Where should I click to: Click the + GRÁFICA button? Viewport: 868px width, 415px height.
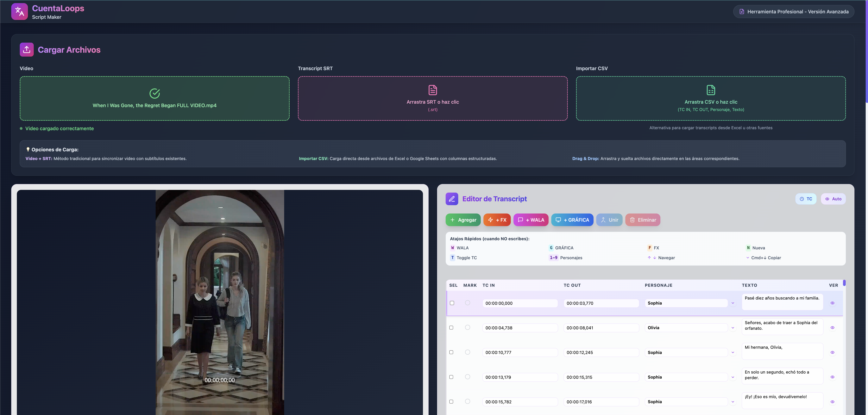click(x=572, y=220)
